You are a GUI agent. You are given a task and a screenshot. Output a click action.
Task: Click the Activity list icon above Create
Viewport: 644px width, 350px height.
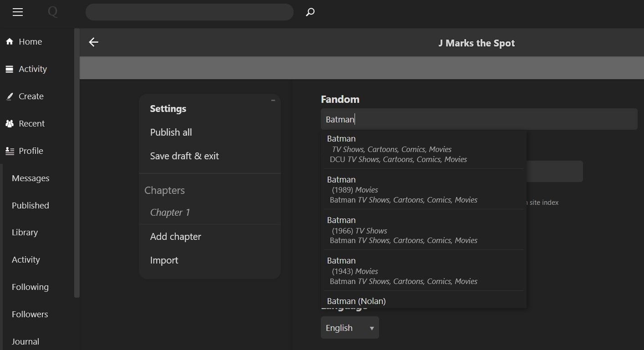[x=9, y=69]
